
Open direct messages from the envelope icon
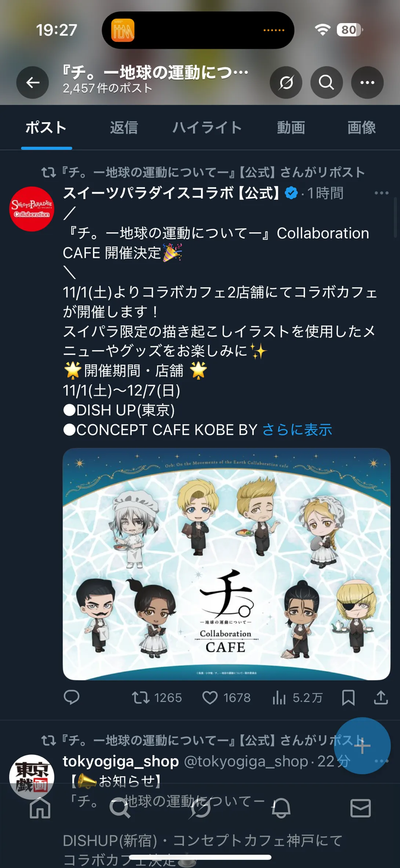[360, 808]
